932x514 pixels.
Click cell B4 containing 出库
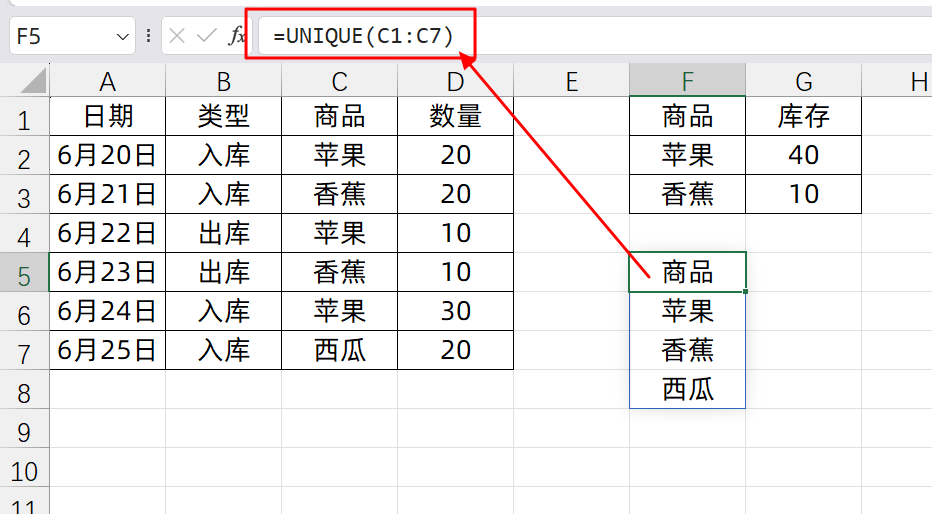(223, 234)
